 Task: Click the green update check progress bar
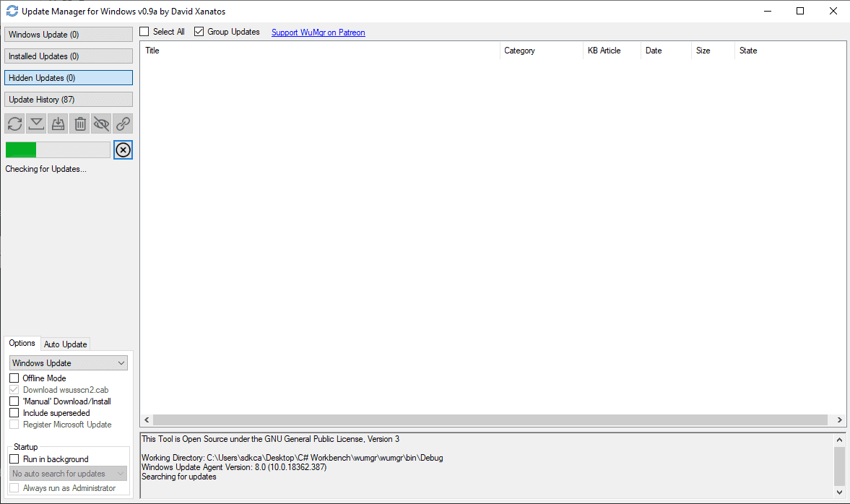point(58,149)
